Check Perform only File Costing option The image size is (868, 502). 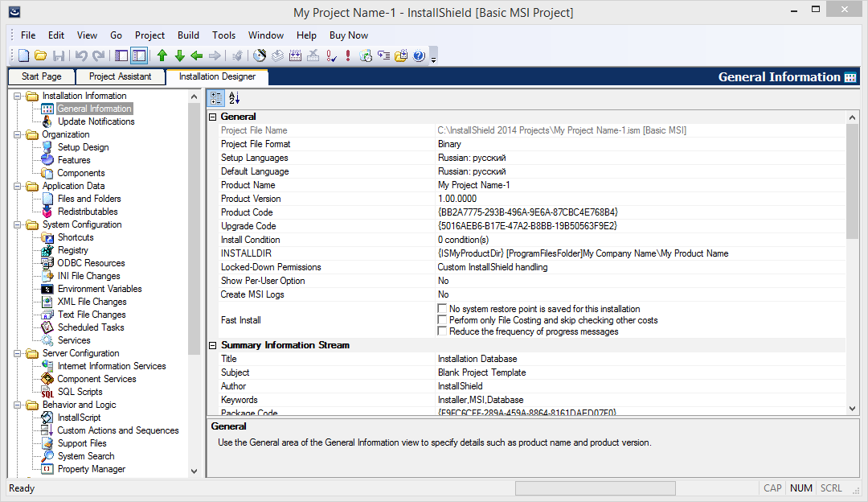[442, 319]
